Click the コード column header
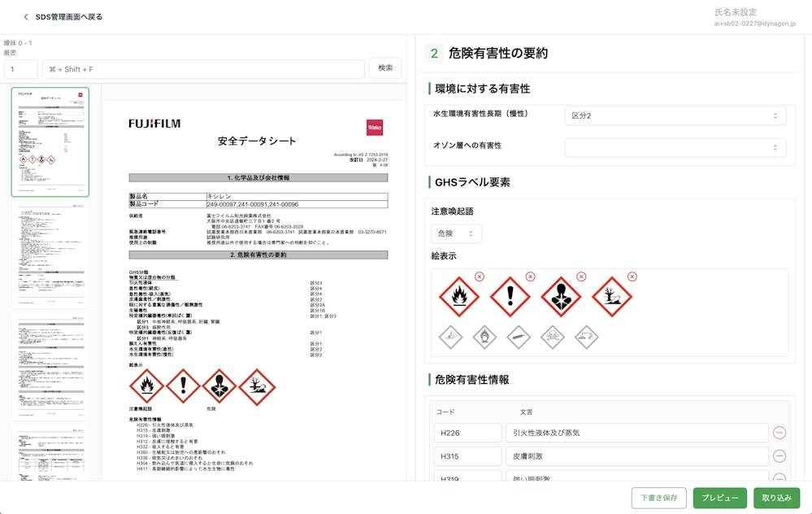Screen dimensions: 812x514 point(445,412)
